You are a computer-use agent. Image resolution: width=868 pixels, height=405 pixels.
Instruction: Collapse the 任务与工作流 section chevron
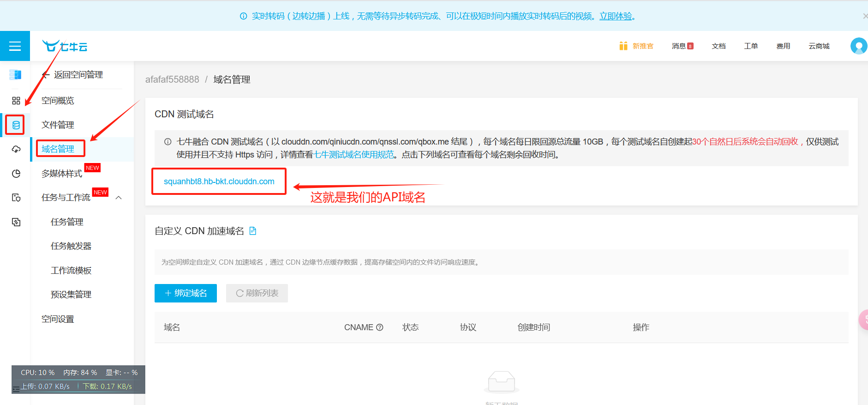119,198
